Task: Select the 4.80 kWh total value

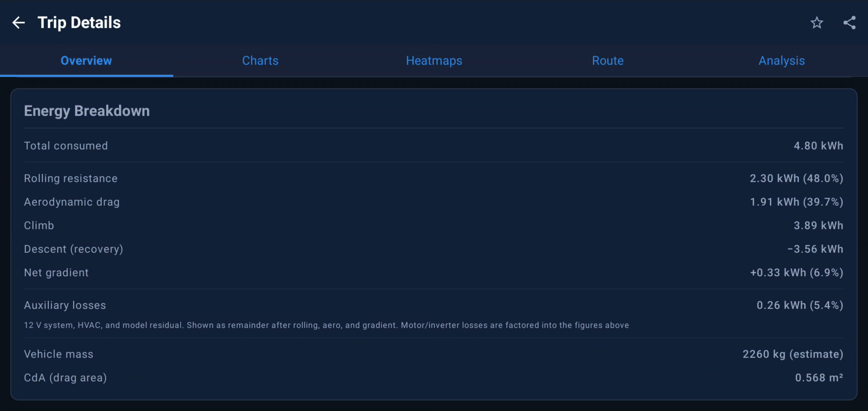Action: coord(819,146)
